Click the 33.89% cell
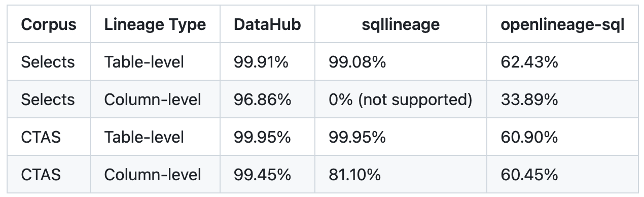The height and width of the screenshot is (197, 644). coord(529,100)
